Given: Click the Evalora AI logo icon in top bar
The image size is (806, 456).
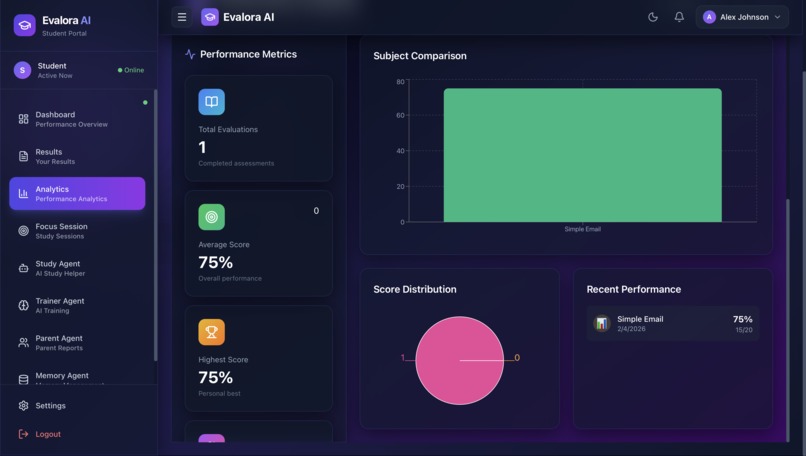Looking at the screenshot, I should 210,17.
